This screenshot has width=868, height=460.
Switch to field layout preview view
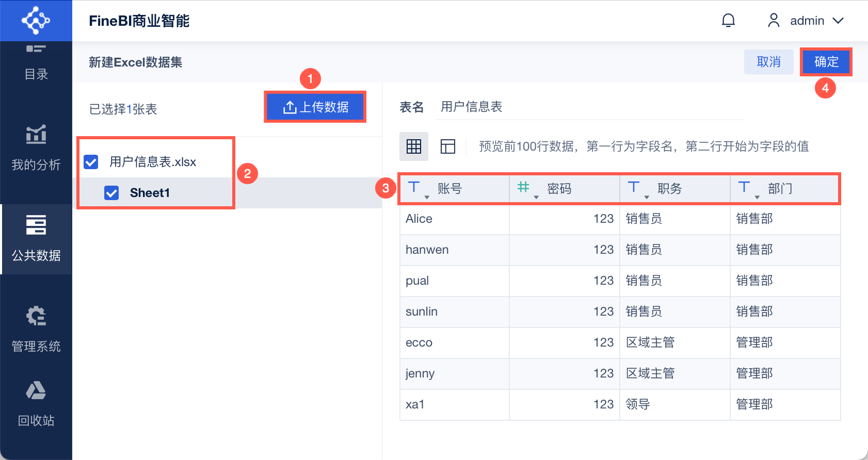click(448, 146)
